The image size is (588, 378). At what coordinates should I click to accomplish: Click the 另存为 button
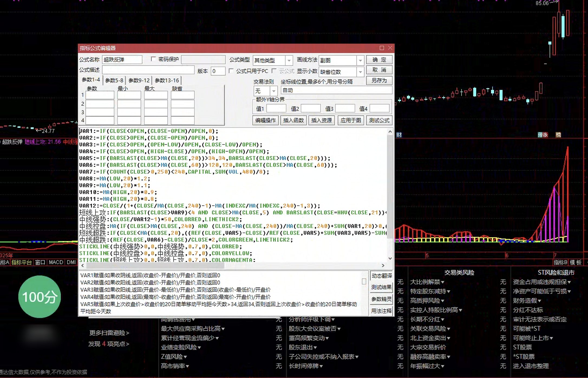coord(379,81)
